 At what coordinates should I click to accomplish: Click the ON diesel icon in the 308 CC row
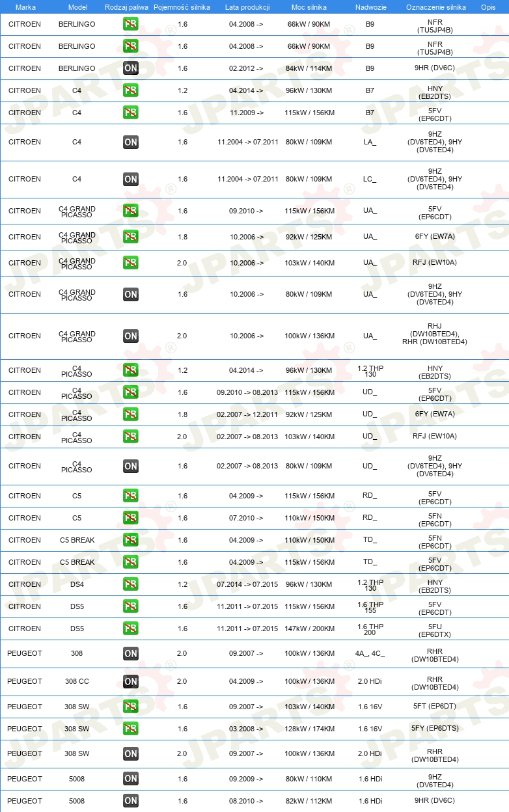point(130,681)
